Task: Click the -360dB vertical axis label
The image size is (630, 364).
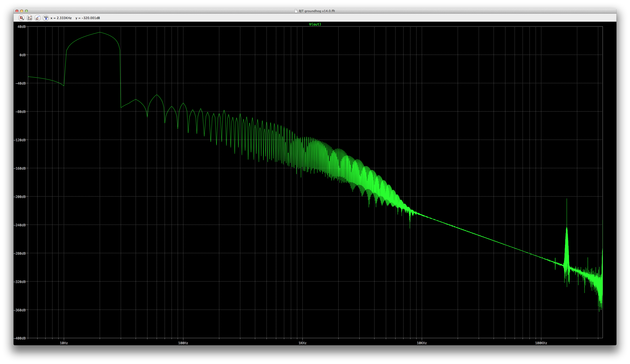Action: click(20, 310)
